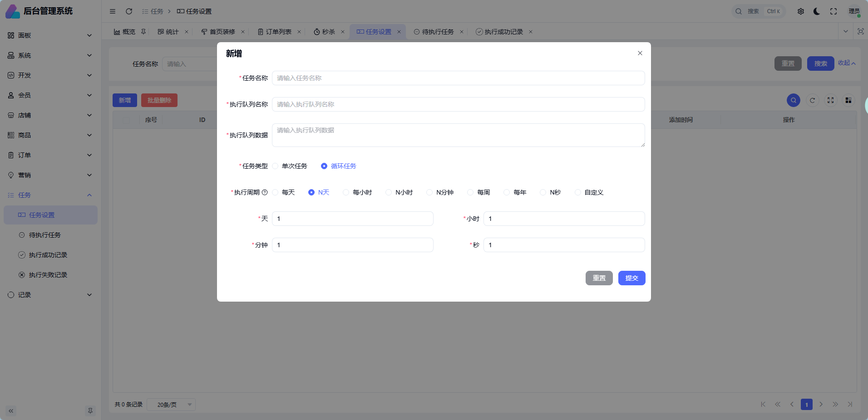Open the settings gear in the top bar
Image resolution: width=868 pixels, height=420 pixels.
click(x=801, y=11)
